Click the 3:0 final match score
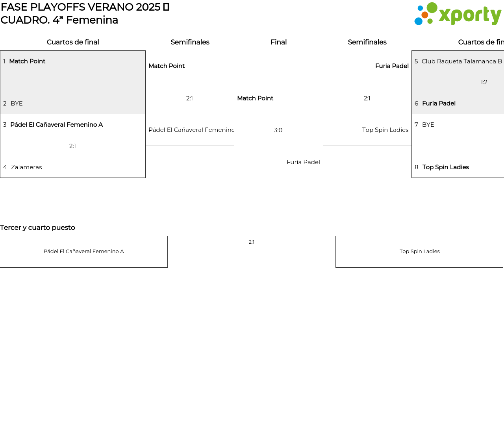This screenshot has height=422, width=504. point(278,130)
